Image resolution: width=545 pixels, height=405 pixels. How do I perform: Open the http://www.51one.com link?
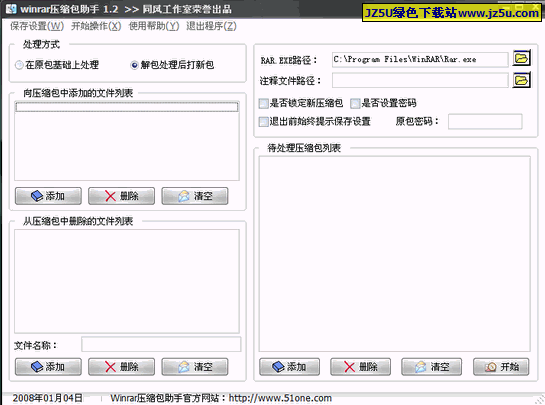(x=280, y=398)
